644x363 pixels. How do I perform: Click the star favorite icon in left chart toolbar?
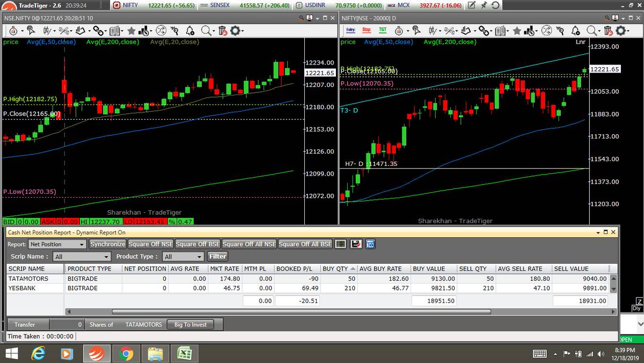131,31
